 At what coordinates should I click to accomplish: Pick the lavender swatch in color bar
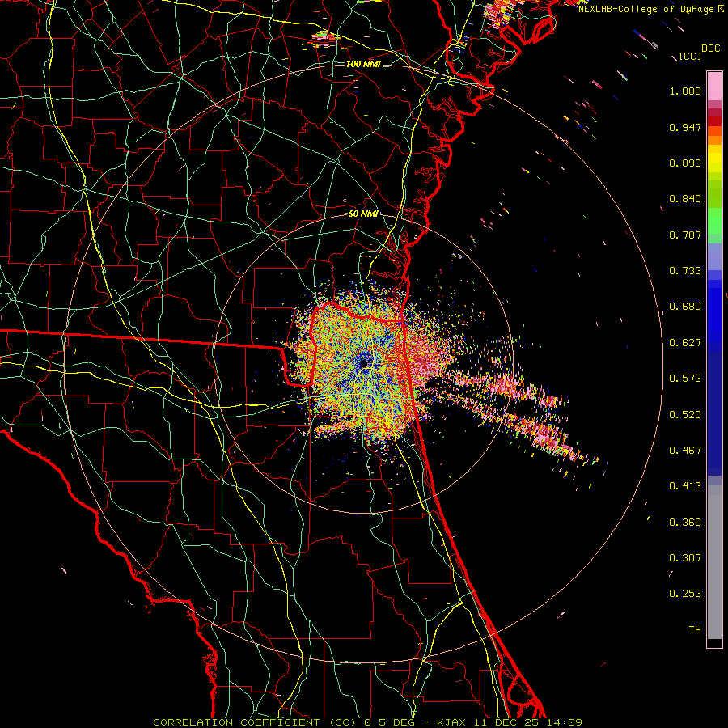pos(714,256)
